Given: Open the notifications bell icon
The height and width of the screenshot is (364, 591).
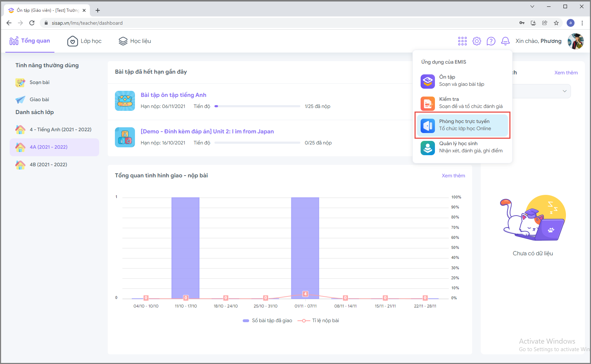Looking at the screenshot, I should 505,41.
